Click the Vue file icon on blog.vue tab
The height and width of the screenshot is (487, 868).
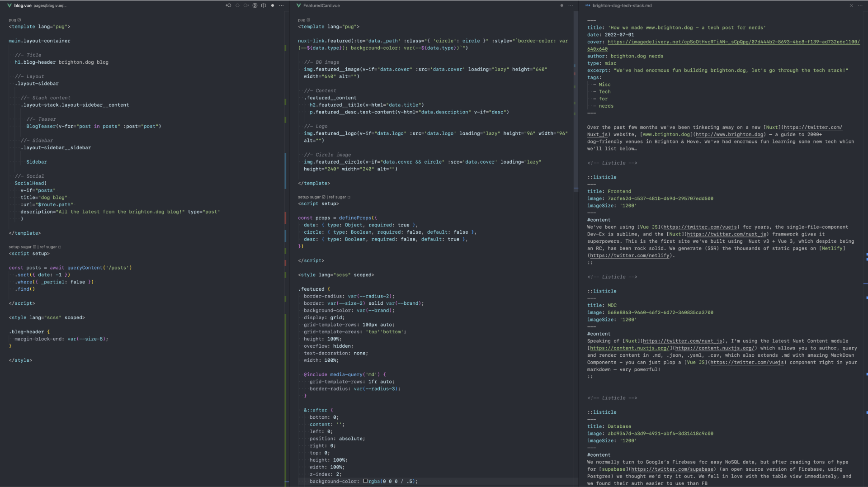click(x=9, y=5)
